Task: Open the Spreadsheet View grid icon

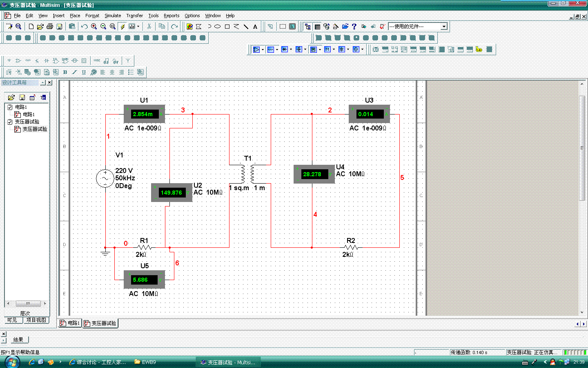Action: point(317,27)
